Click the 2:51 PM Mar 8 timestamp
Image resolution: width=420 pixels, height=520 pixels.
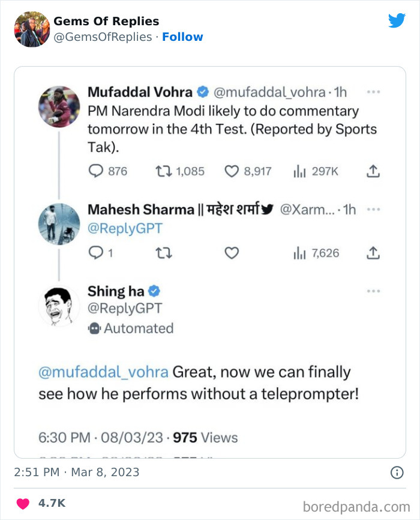76,473
